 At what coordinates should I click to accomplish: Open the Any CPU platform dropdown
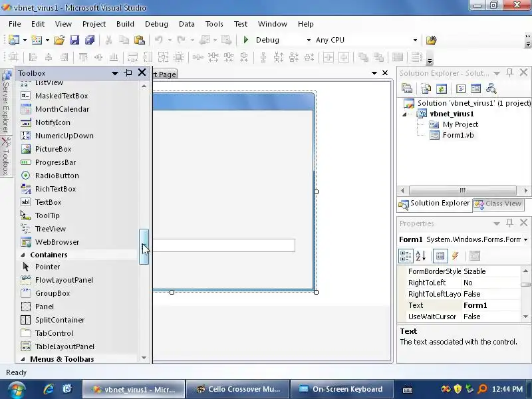[x=415, y=40]
